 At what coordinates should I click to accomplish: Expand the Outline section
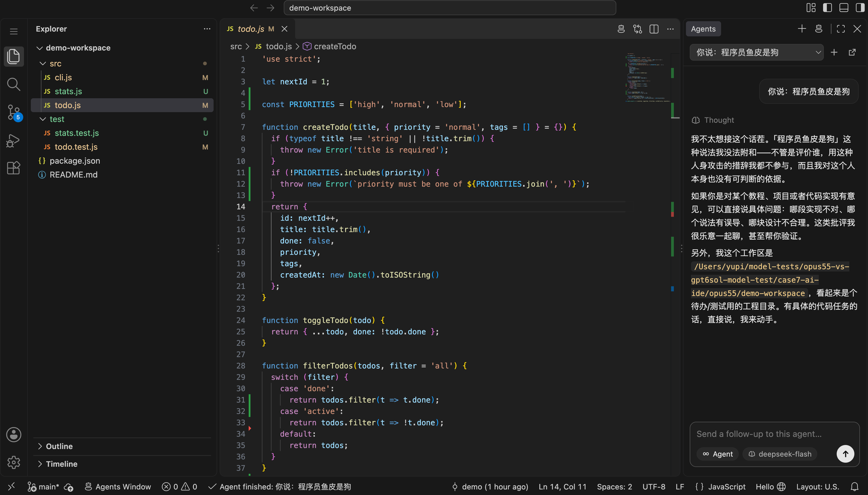59,446
